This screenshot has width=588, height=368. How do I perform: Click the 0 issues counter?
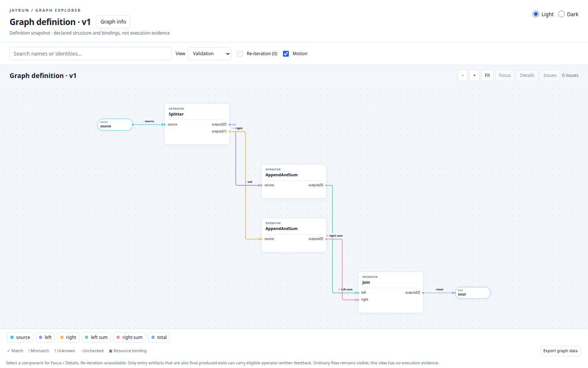570,75
